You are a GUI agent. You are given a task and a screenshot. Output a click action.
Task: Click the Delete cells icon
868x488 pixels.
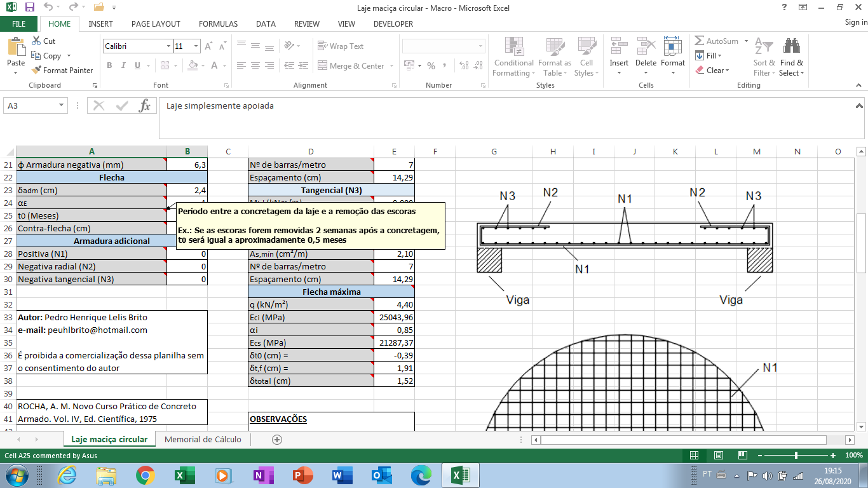[x=646, y=47]
